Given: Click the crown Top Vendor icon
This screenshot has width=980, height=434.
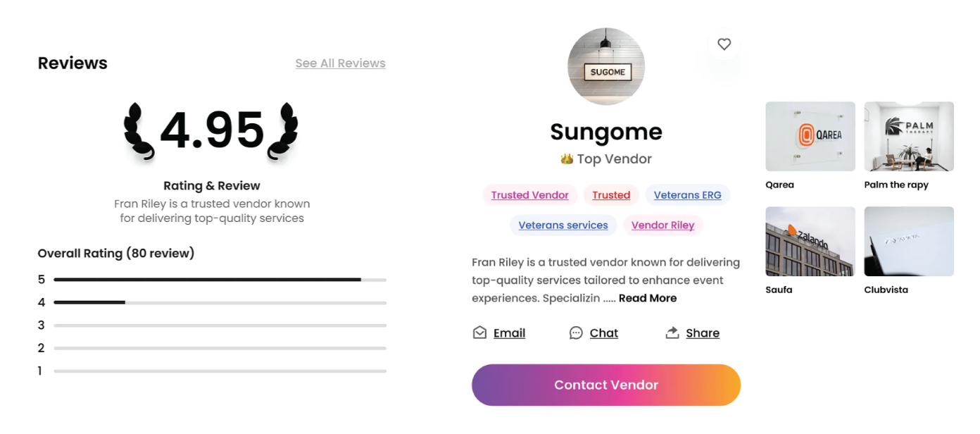Looking at the screenshot, I should click(x=567, y=159).
